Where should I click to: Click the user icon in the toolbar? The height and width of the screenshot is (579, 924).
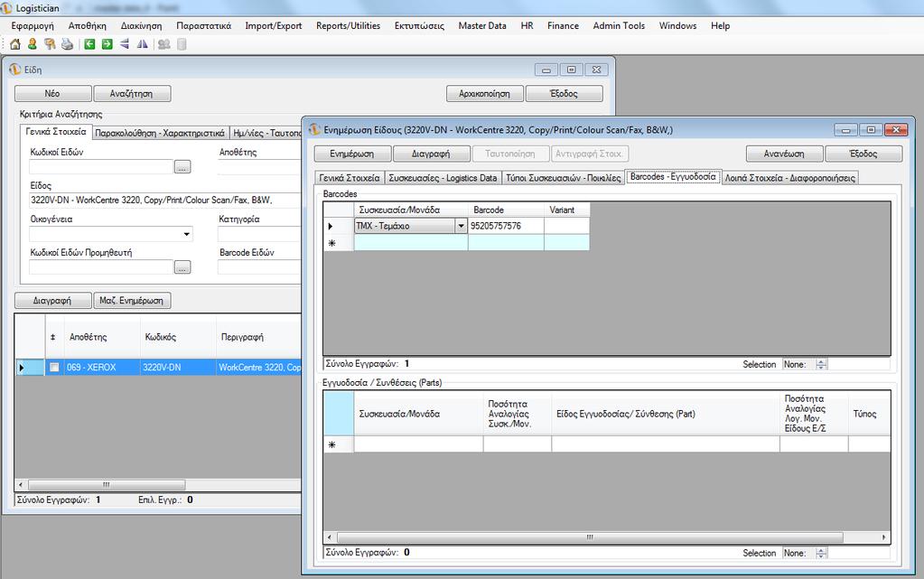[33, 44]
